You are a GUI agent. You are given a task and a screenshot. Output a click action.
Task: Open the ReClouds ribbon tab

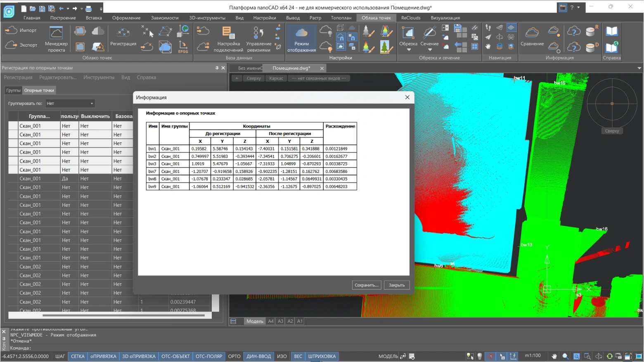click(x=410, y=18)
